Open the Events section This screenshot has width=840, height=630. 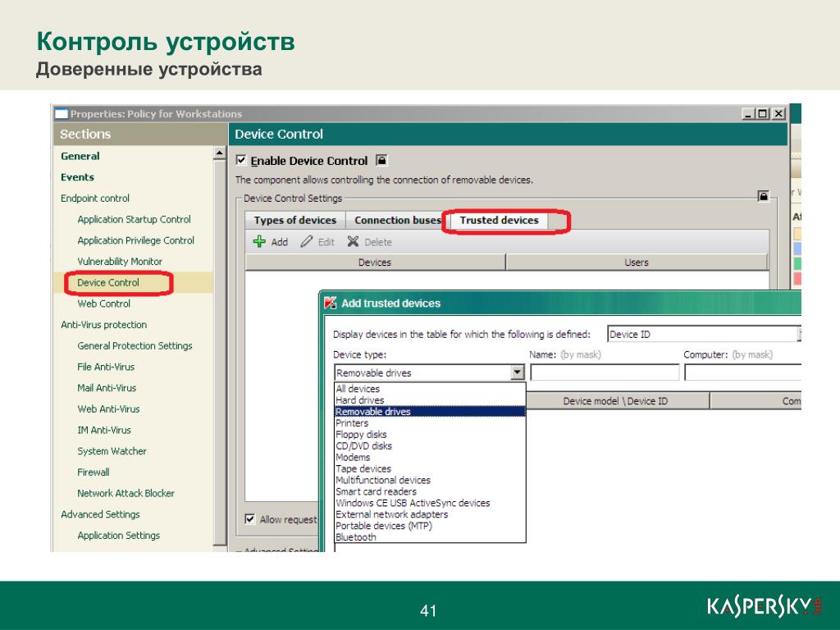(x=77, y=177)
